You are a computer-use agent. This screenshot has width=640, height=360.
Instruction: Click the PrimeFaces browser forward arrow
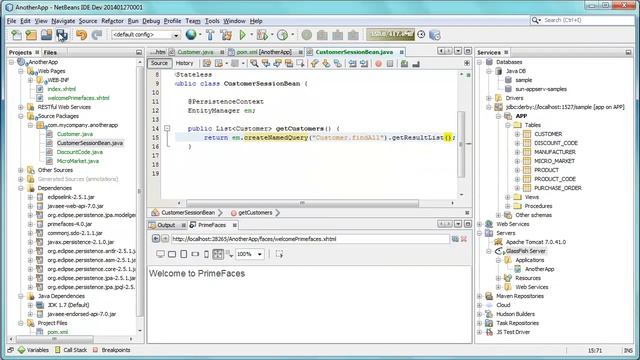[165, 239]
